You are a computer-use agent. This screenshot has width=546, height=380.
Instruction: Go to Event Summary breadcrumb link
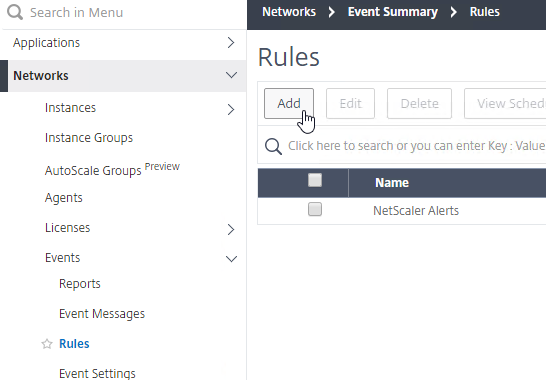click(x=392, y=12)
